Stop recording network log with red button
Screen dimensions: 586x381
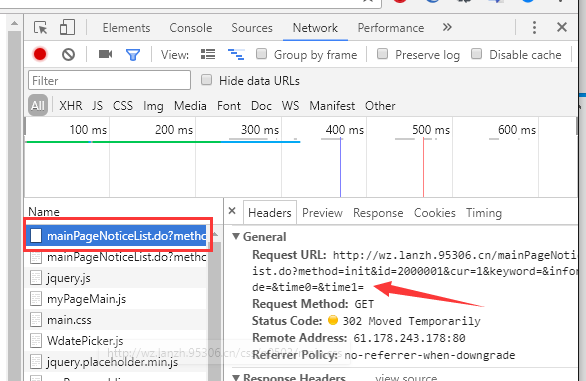coord(40,55)
